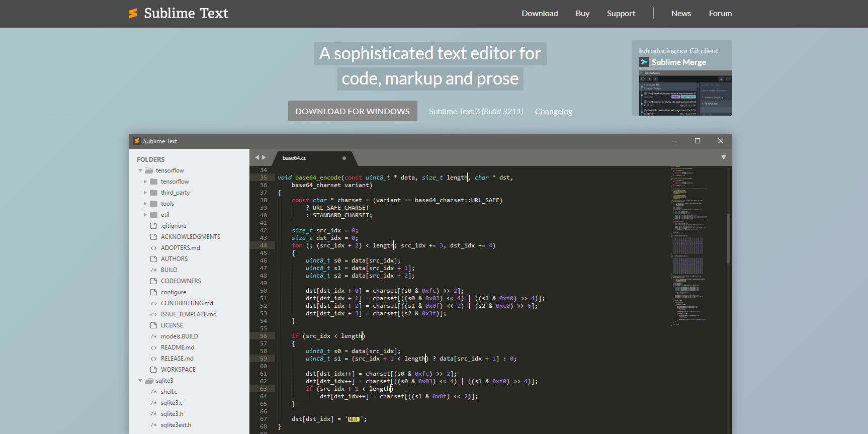Click the Sublime Text icon in demo titlebar
Screen dimensions: 868x434
point(136,141)
